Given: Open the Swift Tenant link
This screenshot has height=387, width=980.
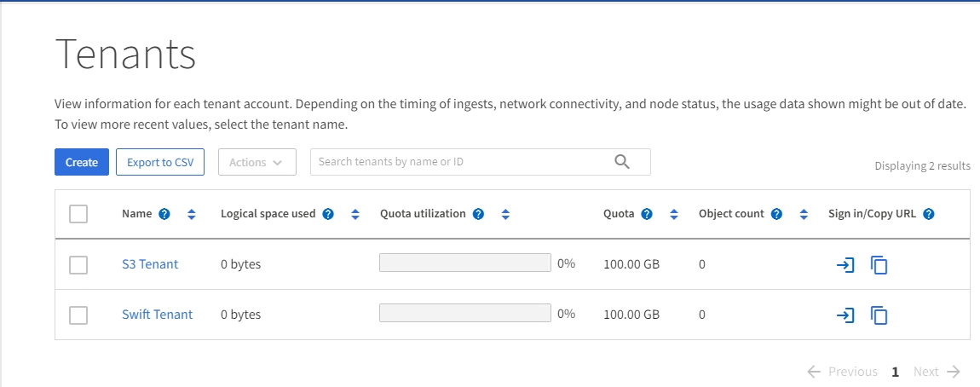Looking at the screenshot, I should (x=157, y=315).
